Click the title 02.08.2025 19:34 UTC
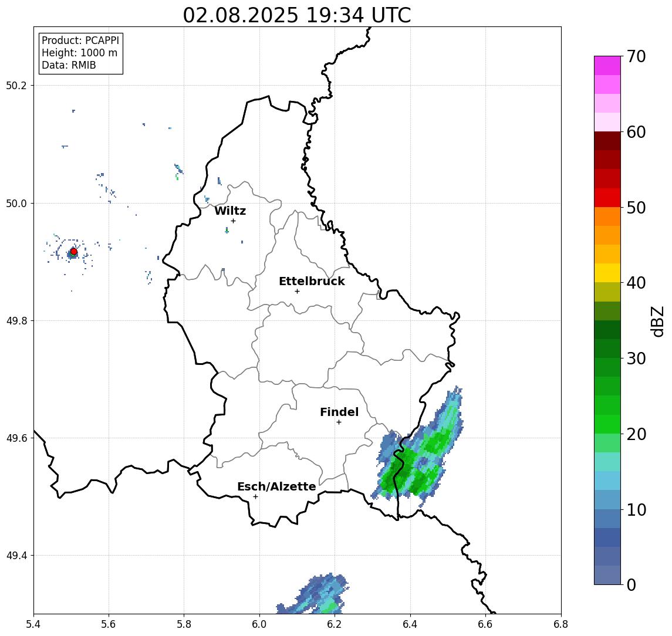The height and width of the screenshot is (636, 672). [x=297, y=15]
